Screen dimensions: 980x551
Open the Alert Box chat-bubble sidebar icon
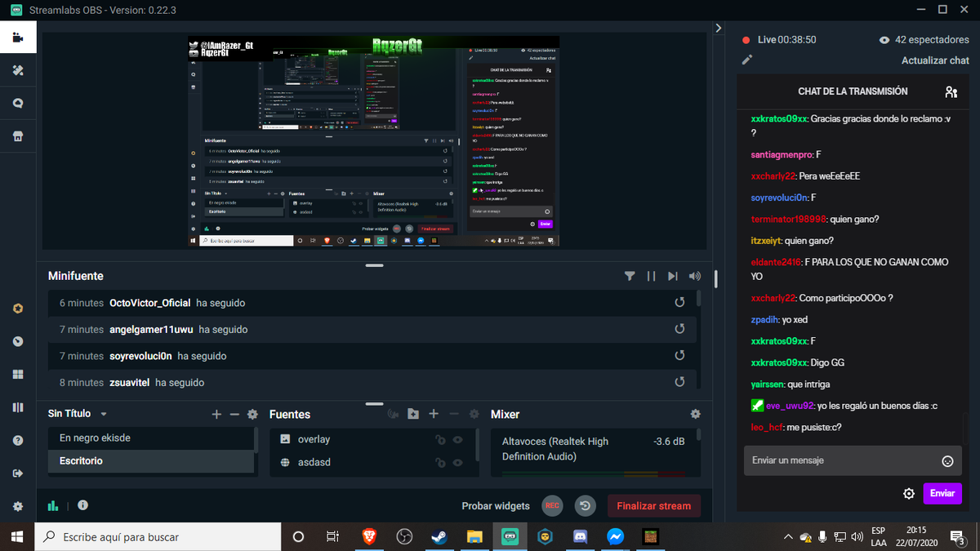(x=18, y=104)
